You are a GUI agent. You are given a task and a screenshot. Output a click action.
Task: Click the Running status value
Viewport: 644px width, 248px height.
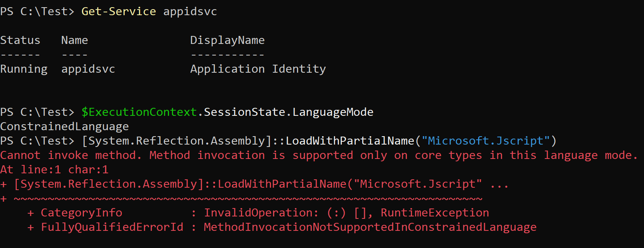point(24,69)
